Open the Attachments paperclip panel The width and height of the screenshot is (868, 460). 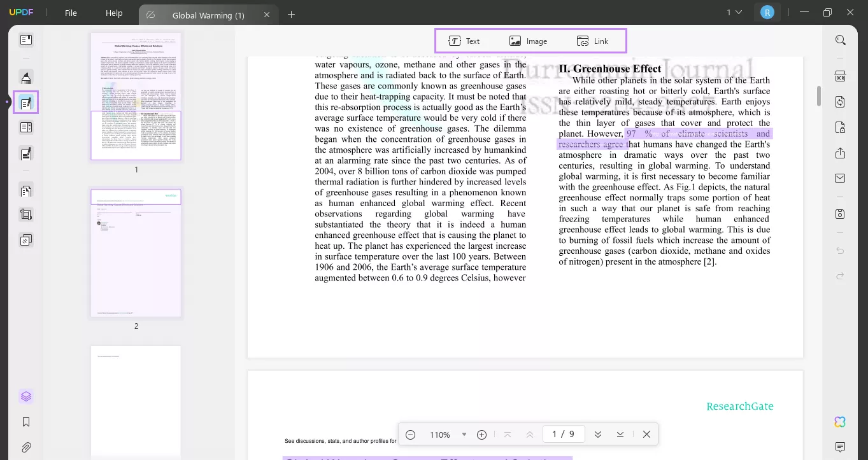point(25,447)
